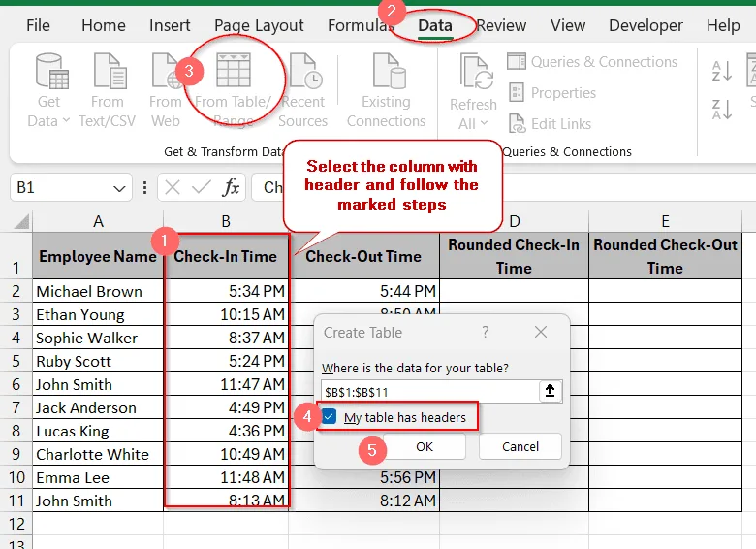Click the Refresh All icon

pyautogui.click(x=475, y=73)
